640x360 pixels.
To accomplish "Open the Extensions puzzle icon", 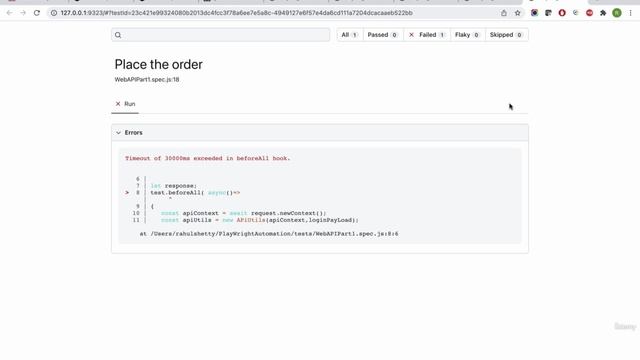I will pyautogui.click(x=603, y=13).
